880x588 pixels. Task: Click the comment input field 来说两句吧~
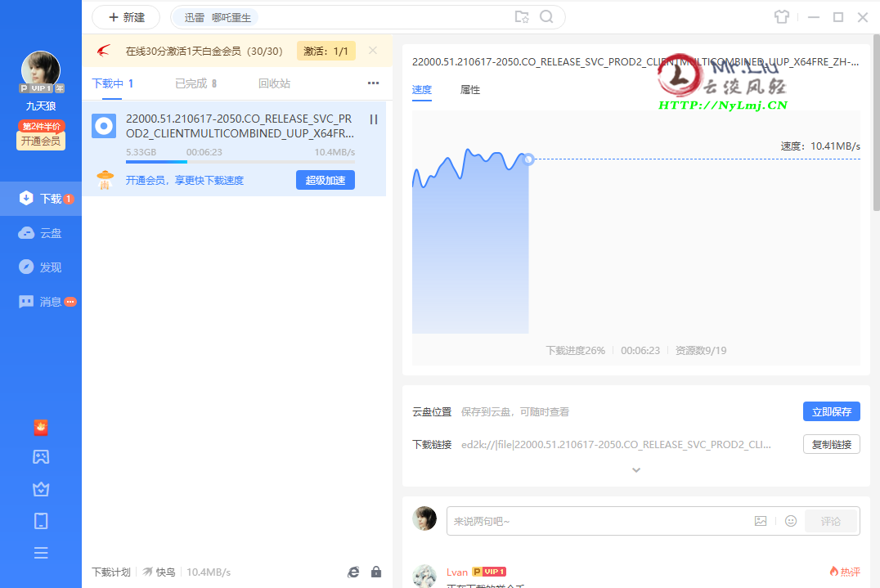click(x=600, y=521)
